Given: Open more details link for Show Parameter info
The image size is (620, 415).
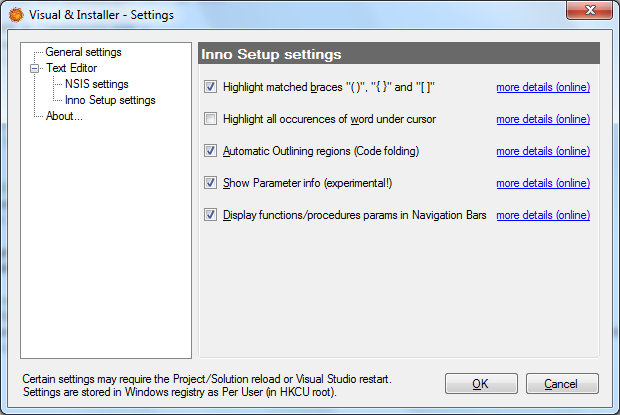Looking at the screenshot, I should [543, 183].
